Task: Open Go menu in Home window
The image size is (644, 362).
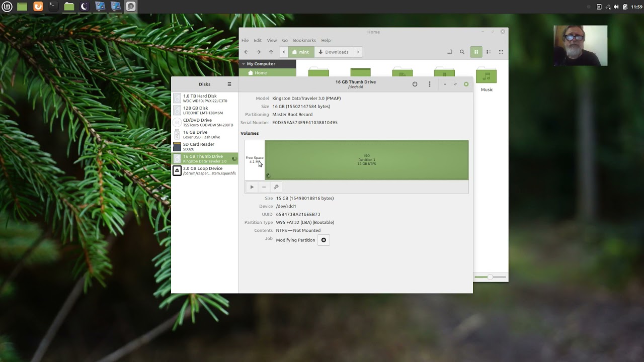Action: [x=285, y=40]
